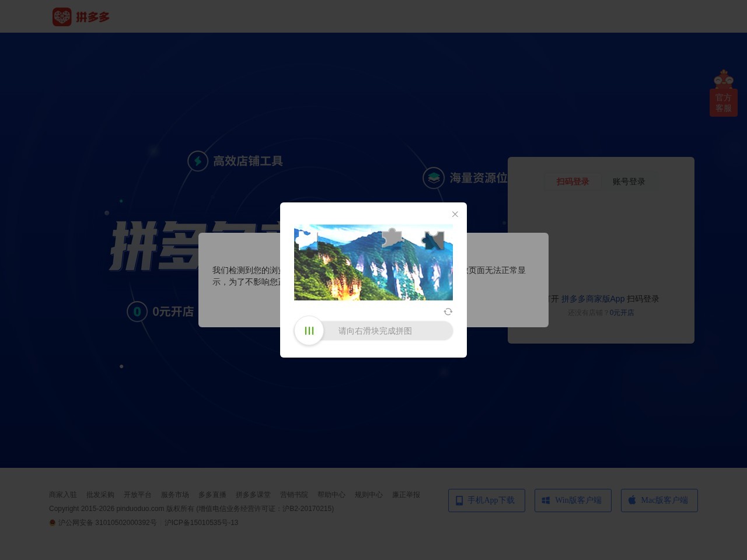Open 批发采购 footer link
747x560 pixels.
pos(100,495)
